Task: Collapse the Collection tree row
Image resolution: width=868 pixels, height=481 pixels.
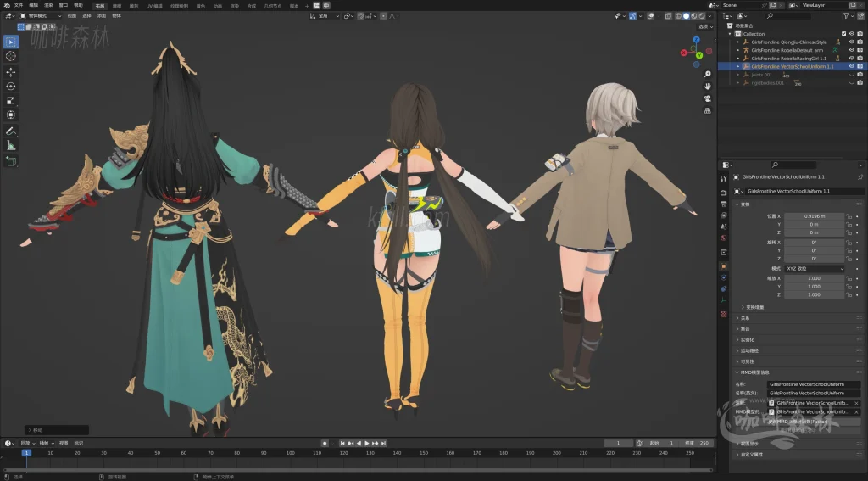Action: (x=730, y=34)
